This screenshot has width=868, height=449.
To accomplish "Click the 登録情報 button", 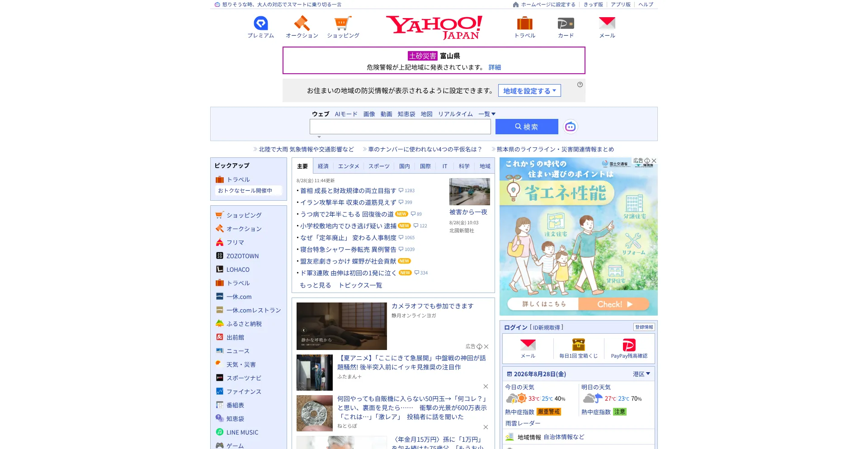I will [x=644, y=327].
